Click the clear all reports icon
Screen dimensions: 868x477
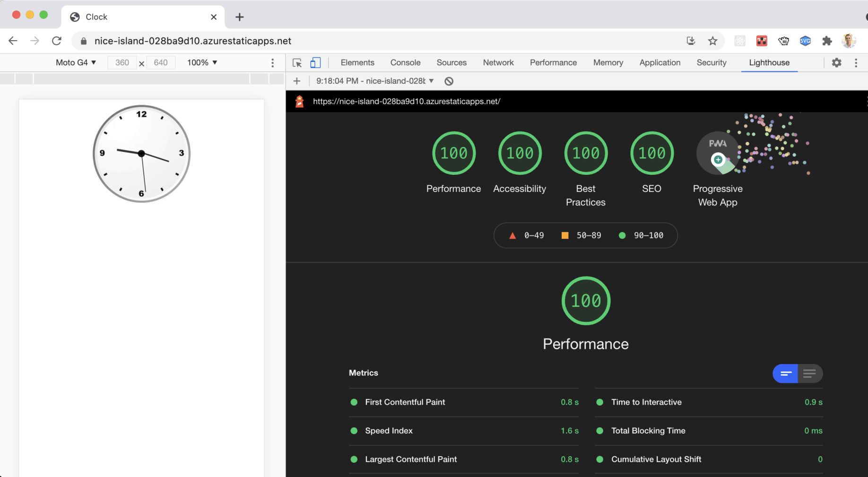449,81
